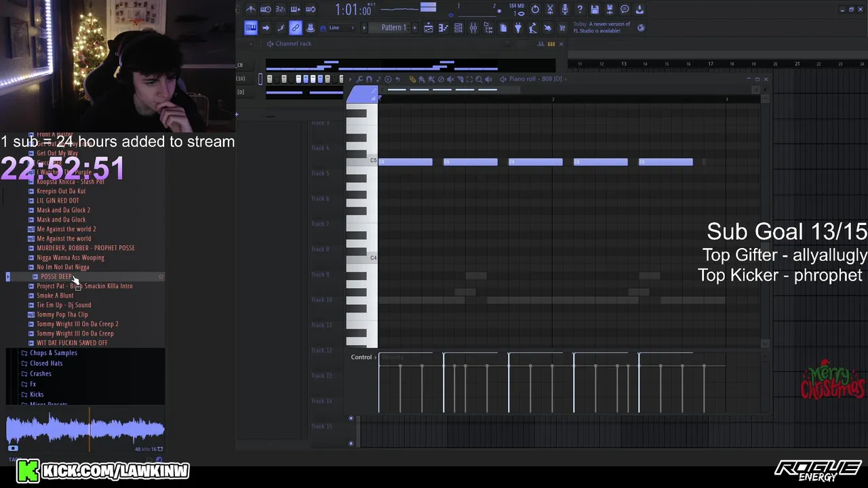Select the pencil draw tool in piano roll
Viewport: 868px width, 488px height.
[412, 79]
